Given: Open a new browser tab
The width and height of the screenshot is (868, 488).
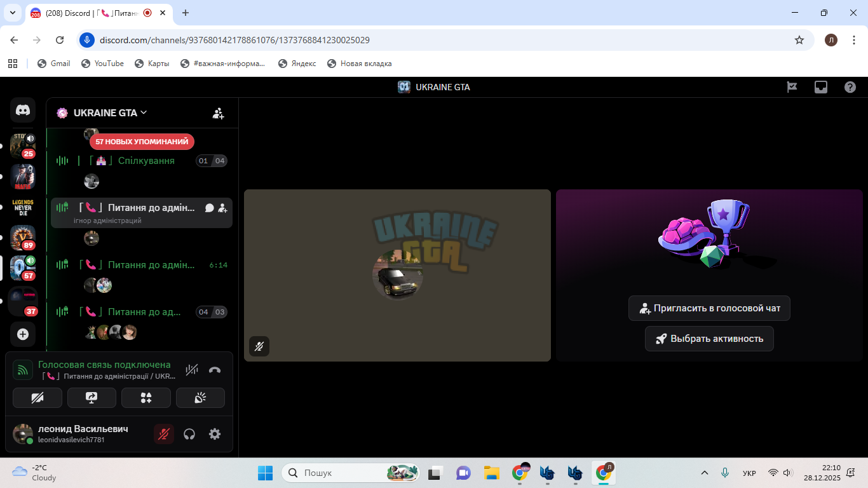Looking at the screenshot, I should [x=186, y=13].
